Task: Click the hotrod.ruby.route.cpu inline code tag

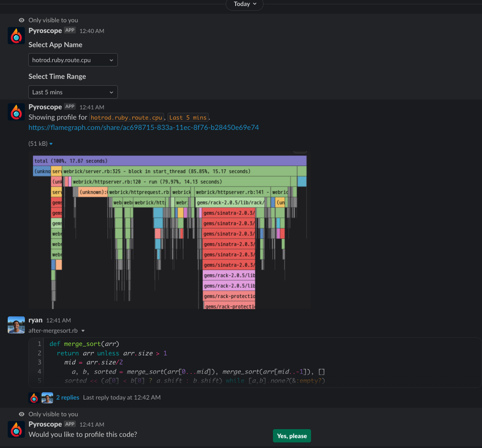Action: [126, 117]
